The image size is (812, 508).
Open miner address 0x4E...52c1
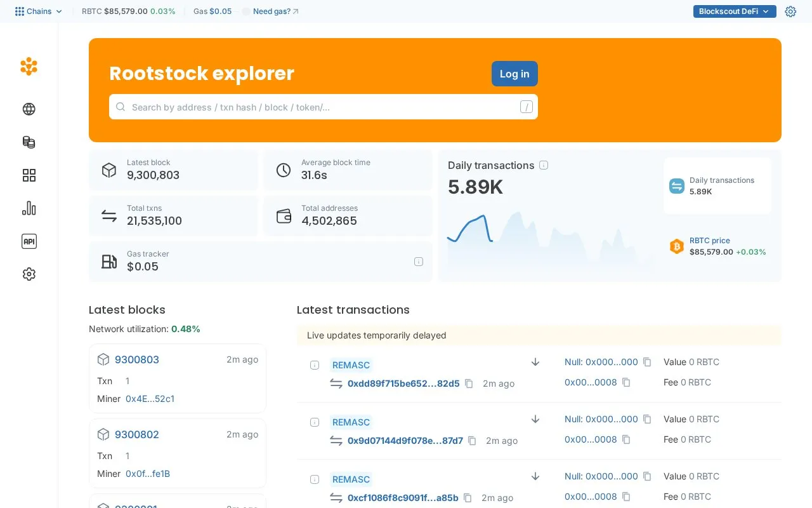point(150,399)
